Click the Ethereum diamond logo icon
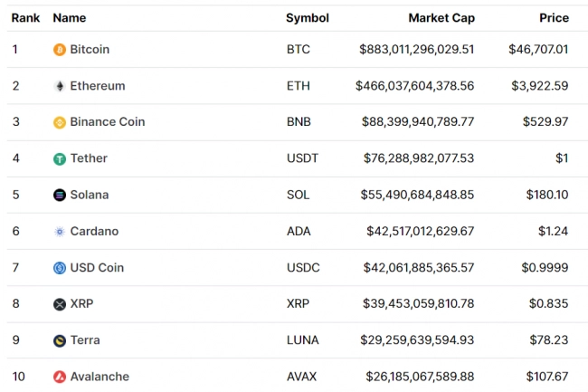The image size is (588, 392). pos(60,86)
